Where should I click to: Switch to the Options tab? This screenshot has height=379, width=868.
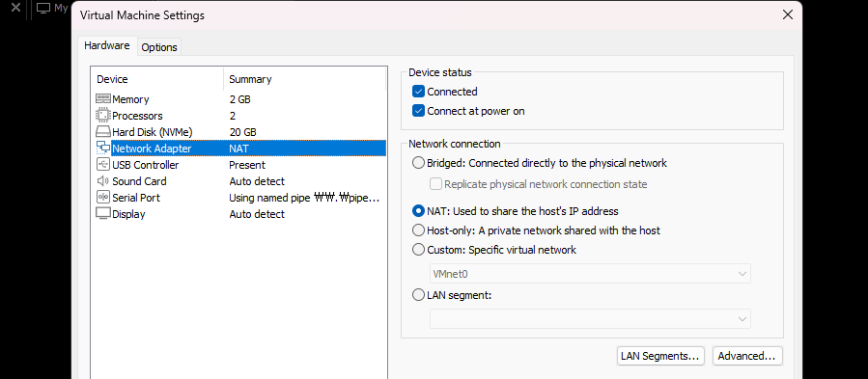point(159,47)
